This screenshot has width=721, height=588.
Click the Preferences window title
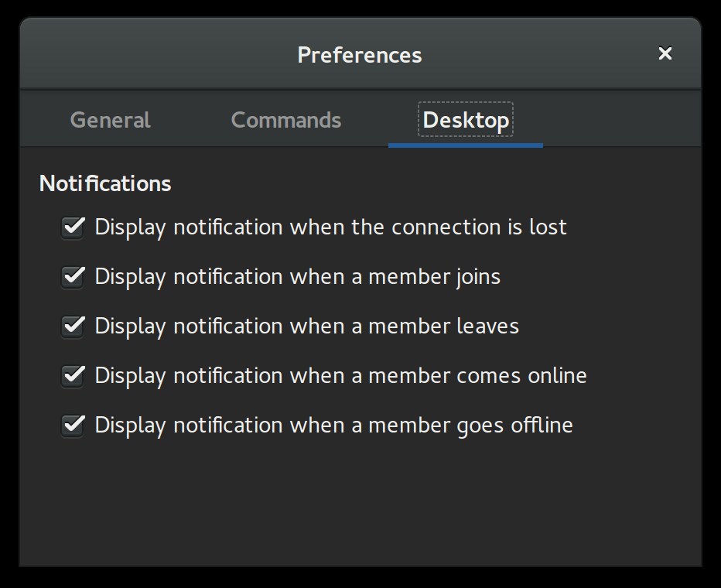pyautogui.click(x=360, y=55)
